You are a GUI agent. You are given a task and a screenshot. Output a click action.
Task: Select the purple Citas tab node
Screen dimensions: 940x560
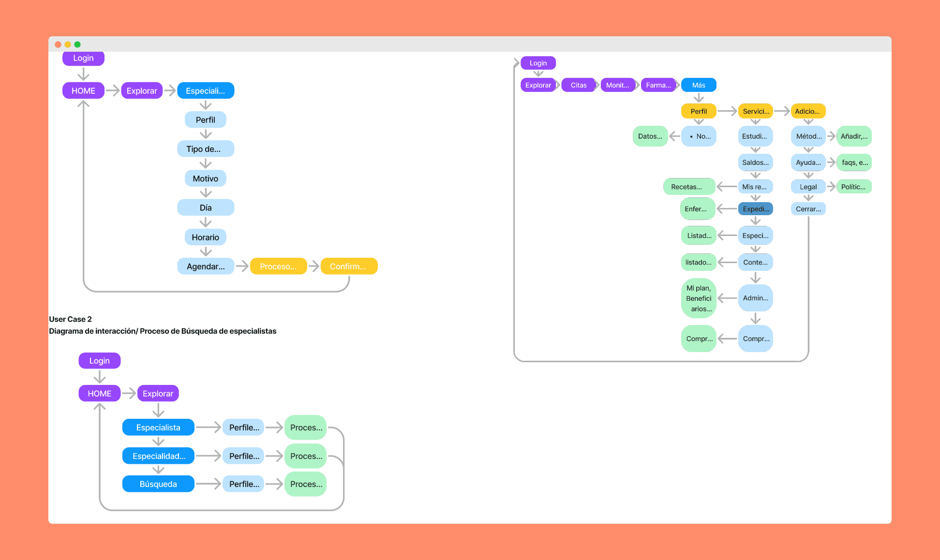click(578, 85)
